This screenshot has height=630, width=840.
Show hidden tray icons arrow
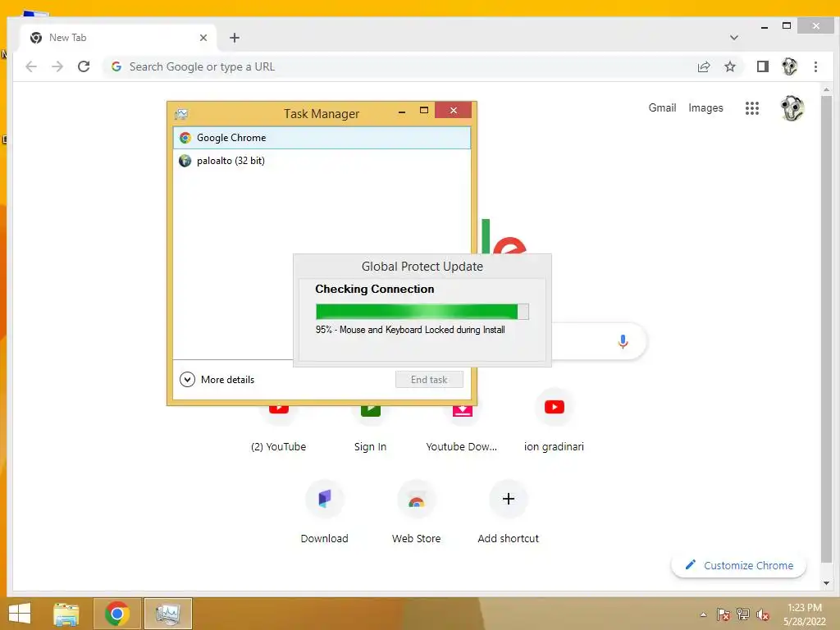pos(703,614)
